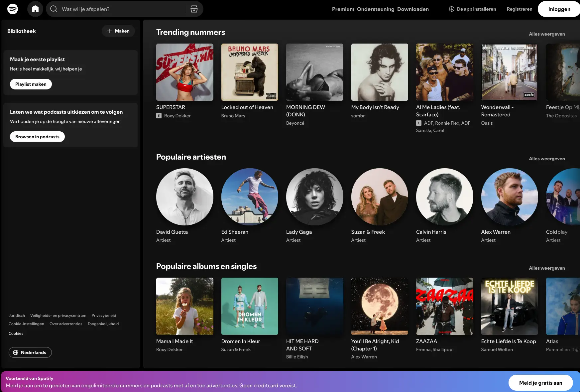Show all Populaire albums en singles
This screenshot has height=392, width=580.
(547, 268)
